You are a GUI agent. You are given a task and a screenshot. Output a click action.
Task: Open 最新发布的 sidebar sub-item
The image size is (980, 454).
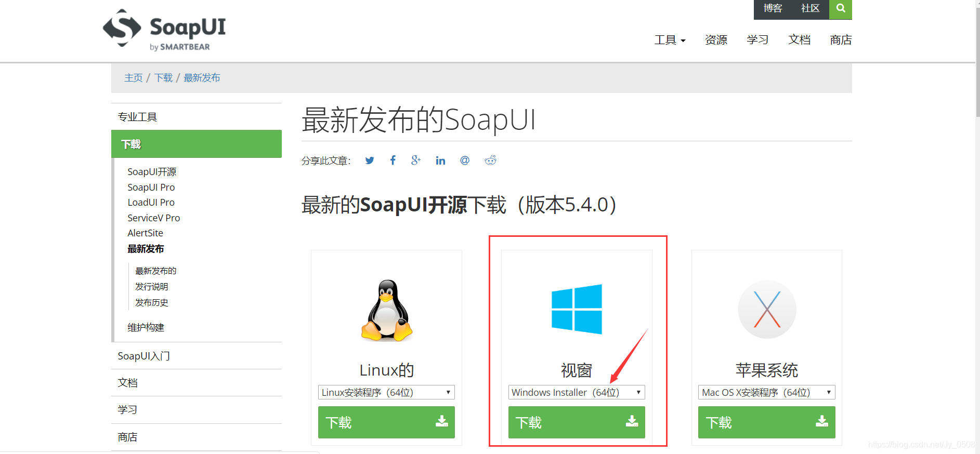[x=156, y=271]
